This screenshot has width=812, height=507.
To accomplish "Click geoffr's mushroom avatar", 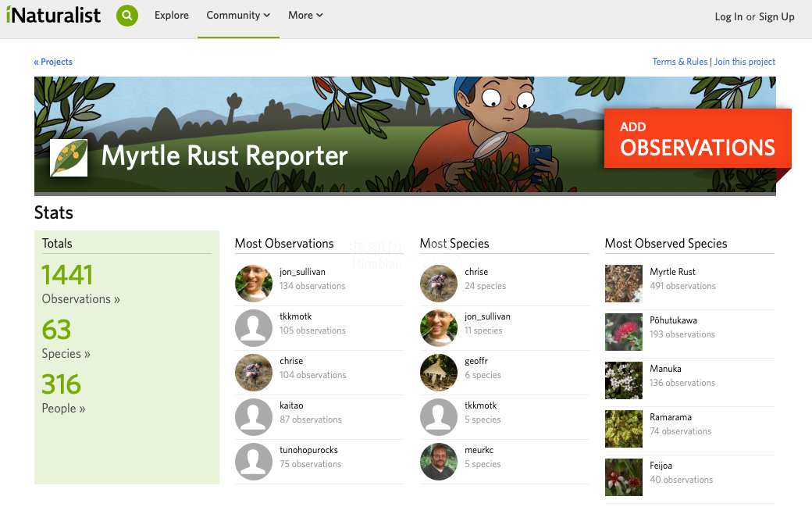I will (439, 372).
